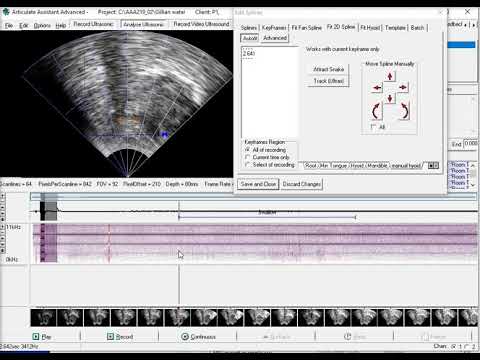Switch to Analyze Ultrasonic tab
480x360 pixels.
pos(144,24)
